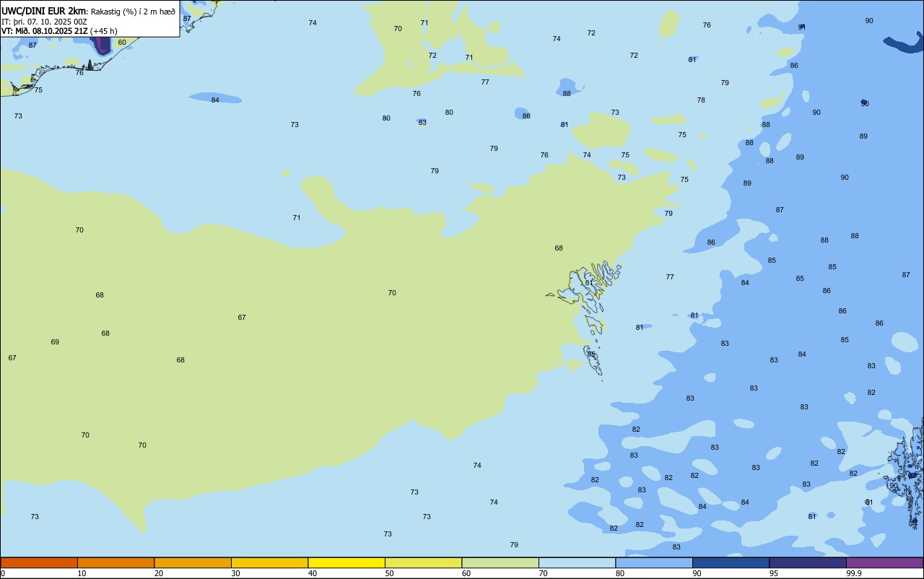The width and height of the screenshot is (924, 579).
Task: Click the legend tick label '30'
Action: (236, 573)
